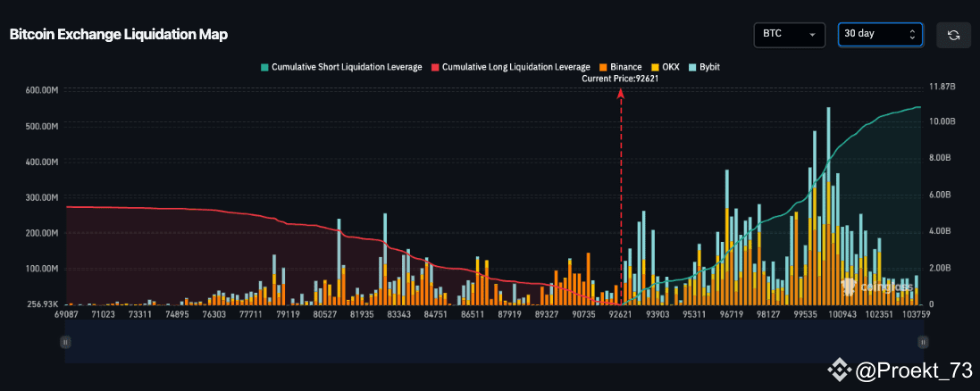The width and height of the screenshot is (980, 391).
Task: Grab the right range slider handle
Action: coord(923,342)
